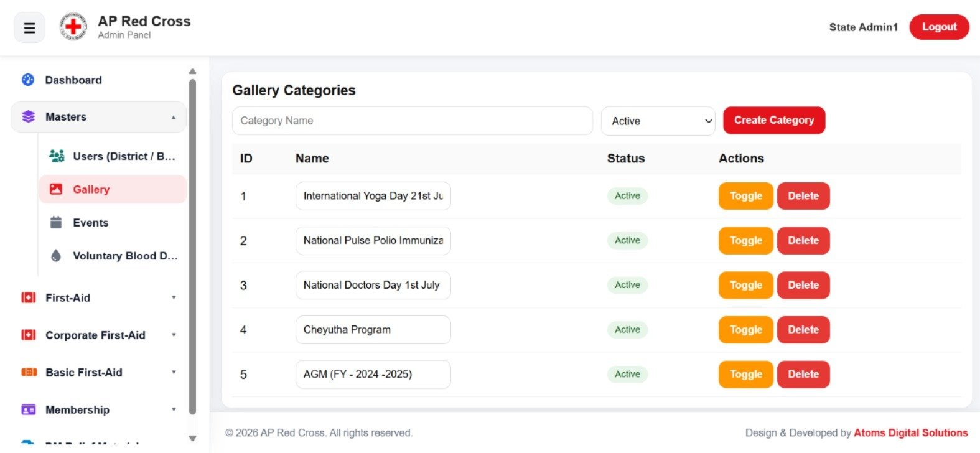Open the hamburger sidebar menu
This screenshot has height=453, width=980.
29,28
